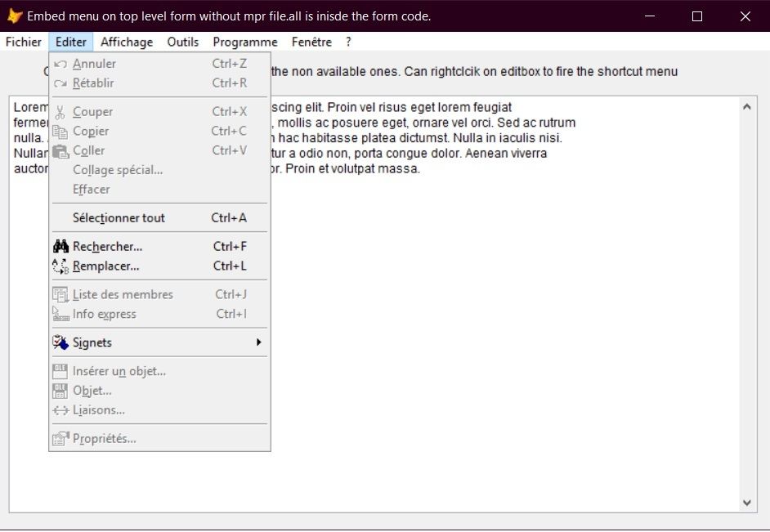Click the Propriétés hand-with-sheet icon
The height and width of the screenshot is (532, 770).
pos(59,438)
